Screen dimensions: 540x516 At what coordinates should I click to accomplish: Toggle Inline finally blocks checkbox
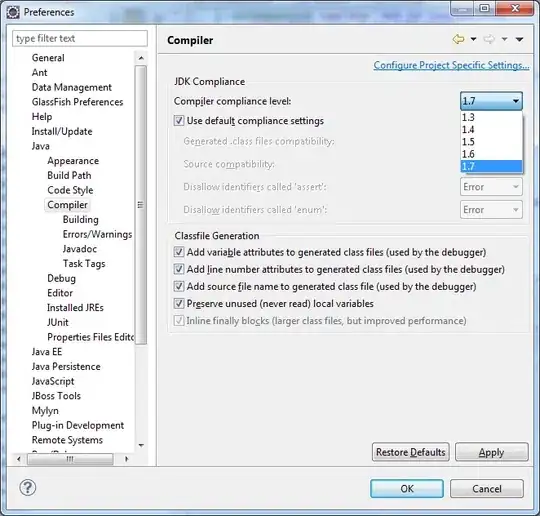[179, 321]
